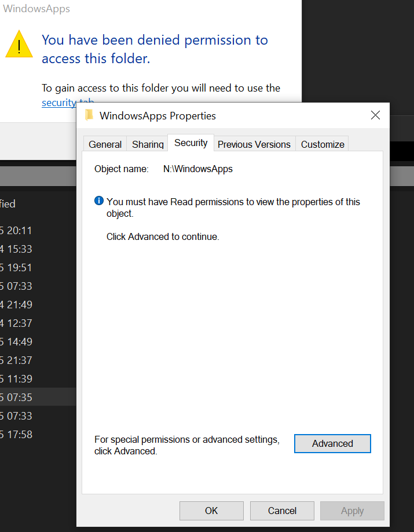
Task: Select the file row modified at 21:49
Action: tap(38, 304)
